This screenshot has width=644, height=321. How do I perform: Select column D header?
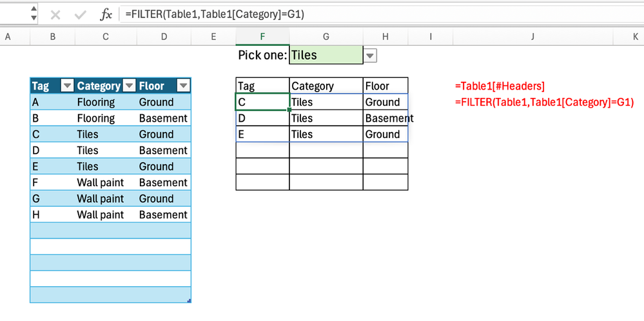[164, 37]
